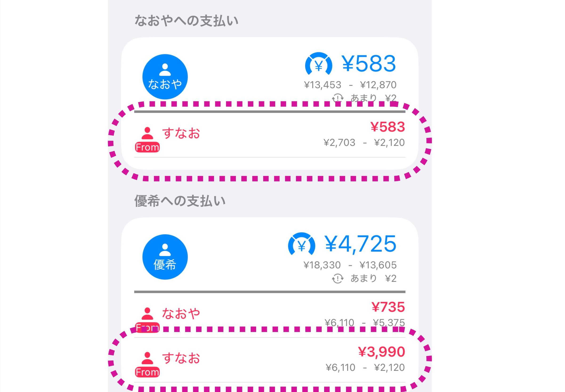Select the blue ¥583 total amount

tap(369, 63)
